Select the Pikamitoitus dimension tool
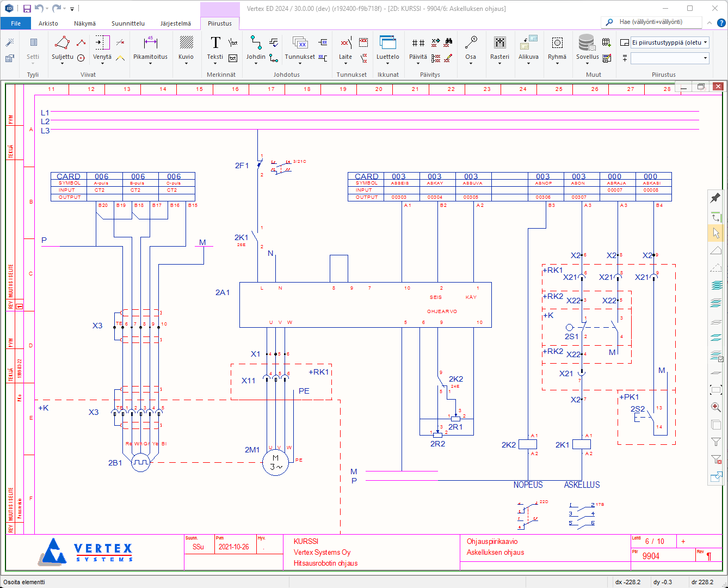 150,43
